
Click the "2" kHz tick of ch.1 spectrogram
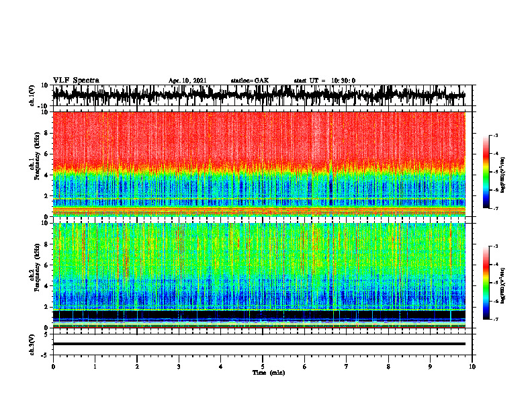[x=46, y=195]
